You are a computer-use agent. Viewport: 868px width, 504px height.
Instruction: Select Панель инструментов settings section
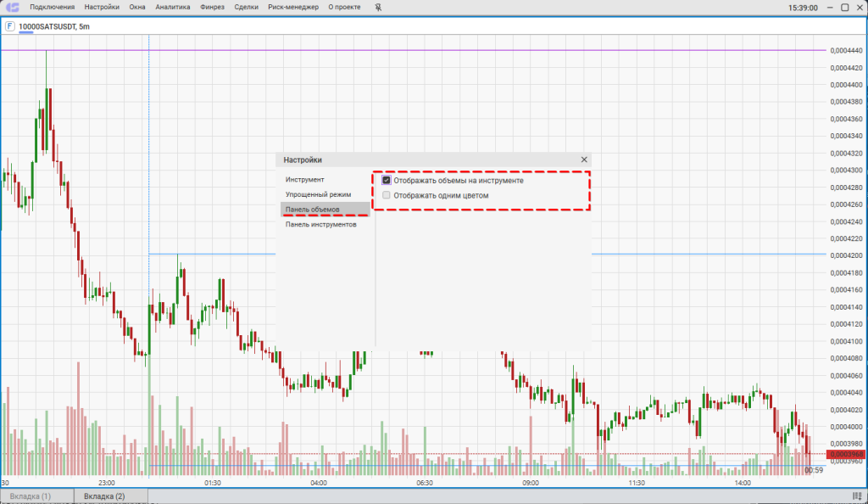tap(325, 224)
